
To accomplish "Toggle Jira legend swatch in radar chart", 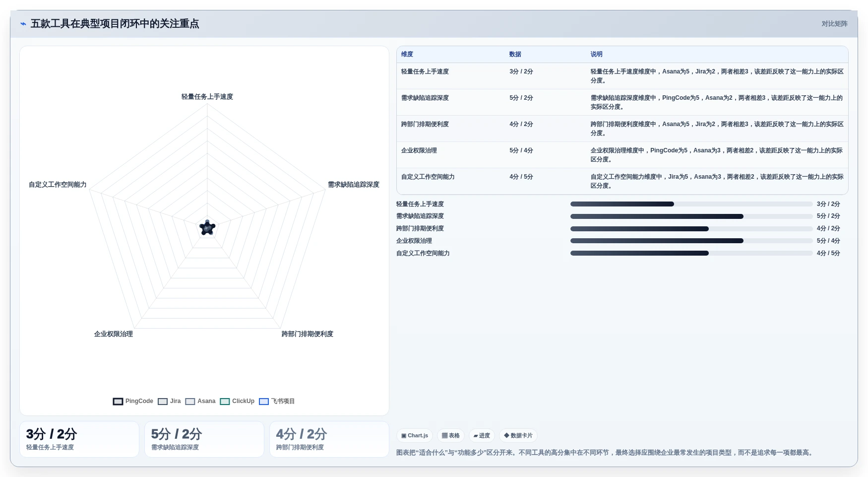I will click(163, 402).
